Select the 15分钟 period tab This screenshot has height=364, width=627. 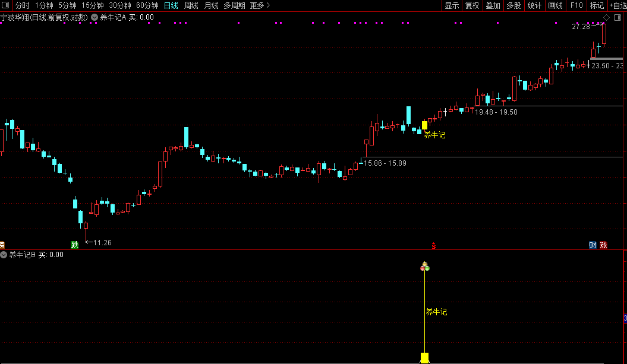[92, 5]
